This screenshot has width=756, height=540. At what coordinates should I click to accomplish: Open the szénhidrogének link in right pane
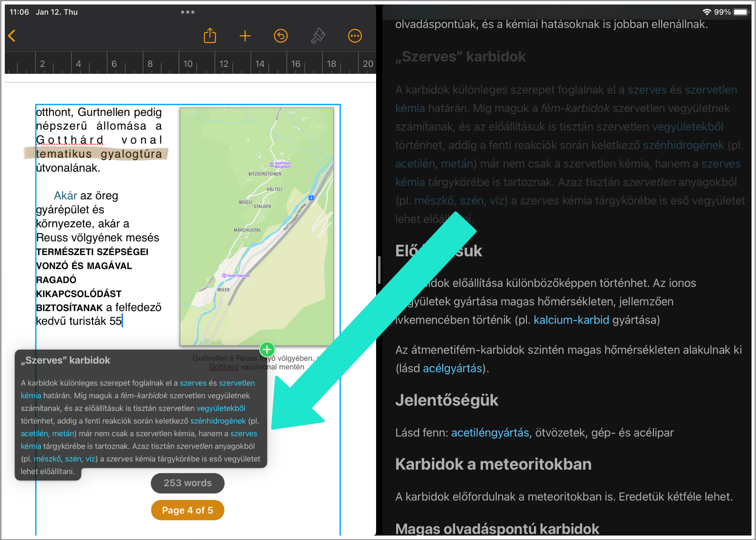683,145
